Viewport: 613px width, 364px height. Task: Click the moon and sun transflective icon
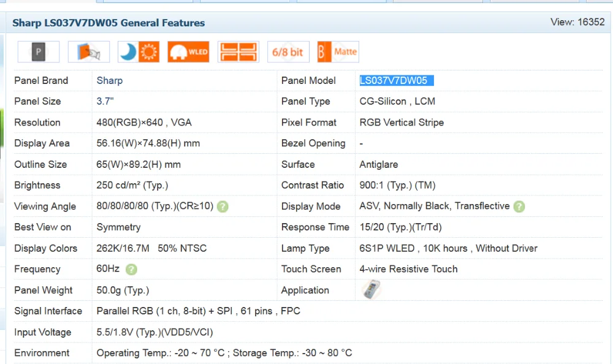point(139,51)
